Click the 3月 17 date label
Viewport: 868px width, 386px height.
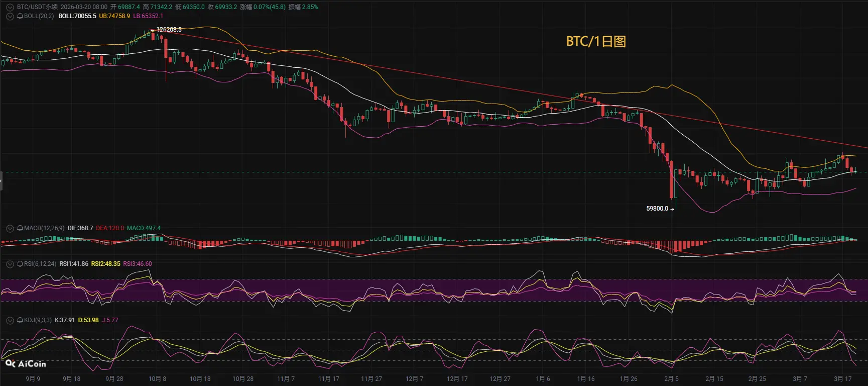843,379
